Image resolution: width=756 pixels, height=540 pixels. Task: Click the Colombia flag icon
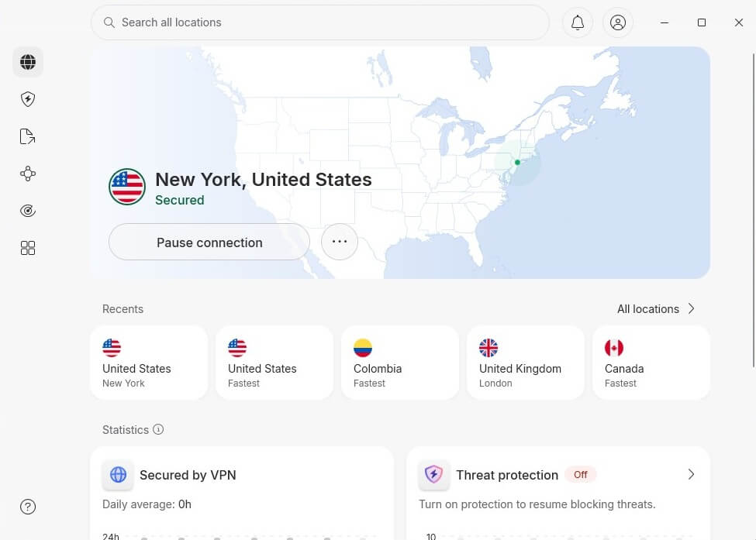(x=363, y=348)
